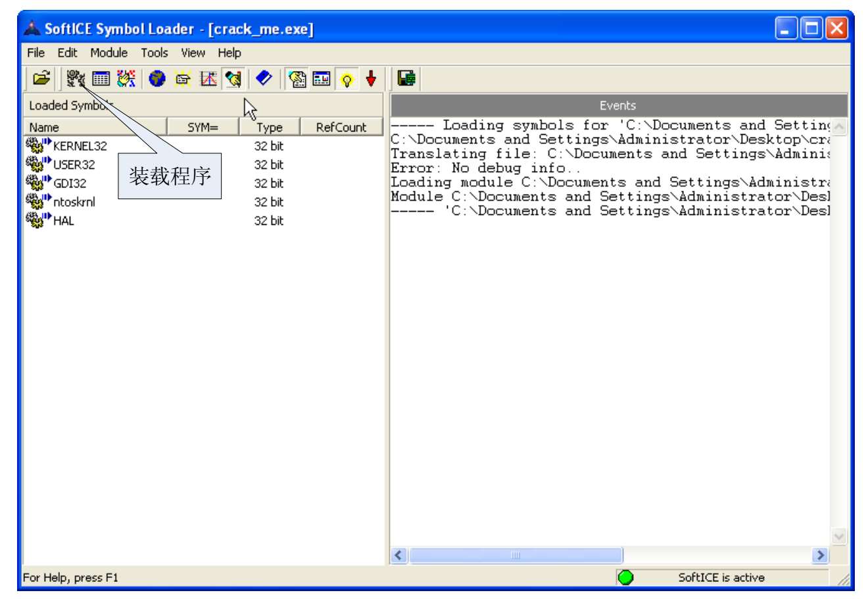868x599 pixels.
Task: Click the Events scrollbar right arrow
Action: coord(820,555)
